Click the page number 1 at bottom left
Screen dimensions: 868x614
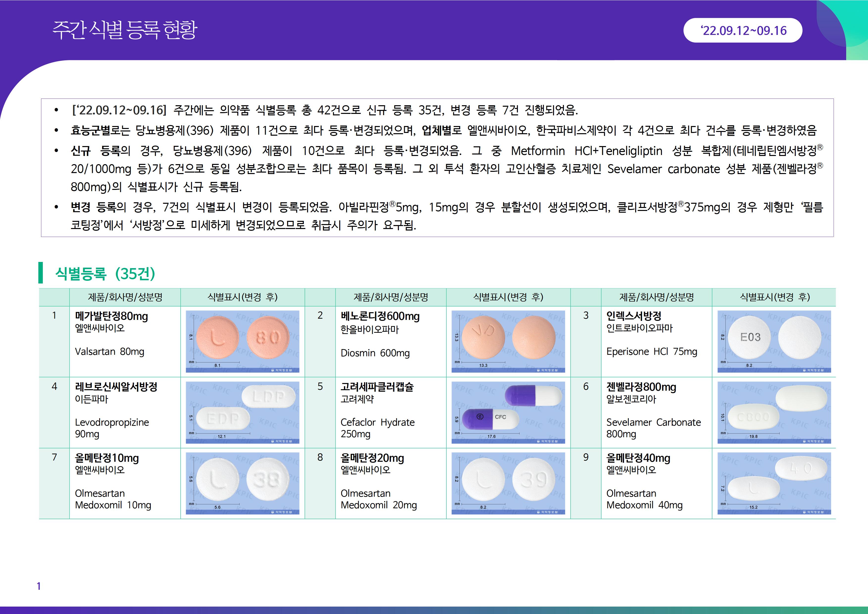[39, 586]
